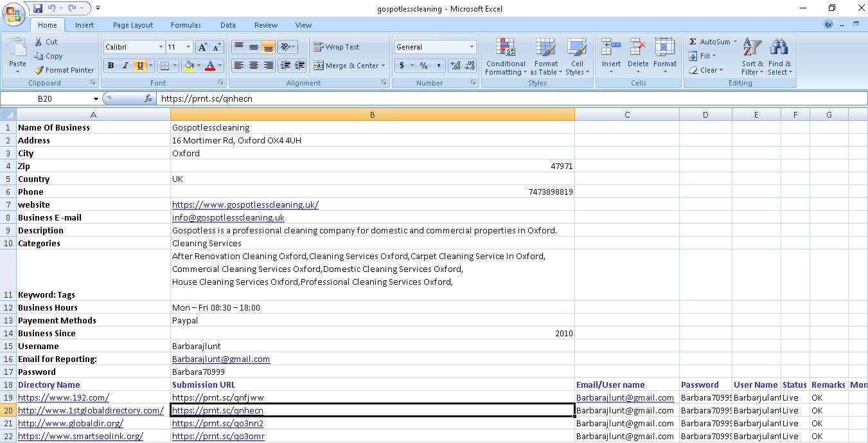Select the Format Painter tool
The width and height of the screenshot is (868, 443).
[x=64, y=69]
